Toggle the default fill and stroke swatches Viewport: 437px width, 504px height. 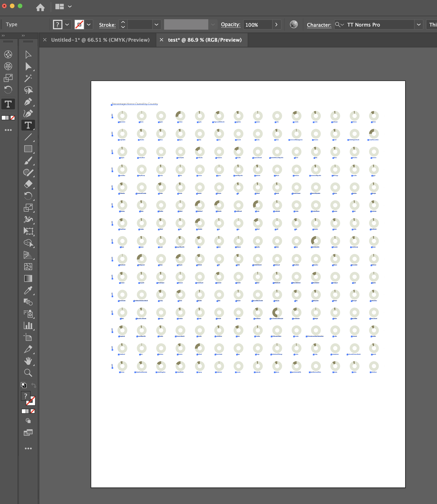point(24,385)
